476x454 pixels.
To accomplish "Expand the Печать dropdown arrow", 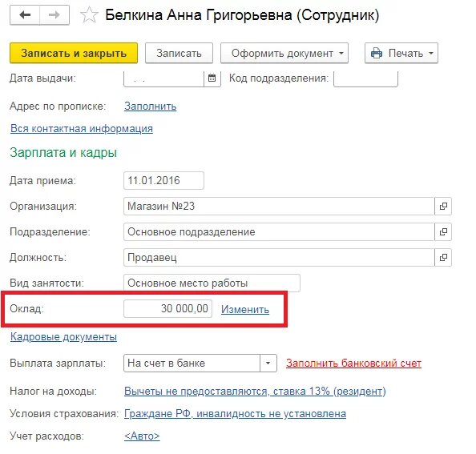I will pyautogui.click(x=431, y=53).
